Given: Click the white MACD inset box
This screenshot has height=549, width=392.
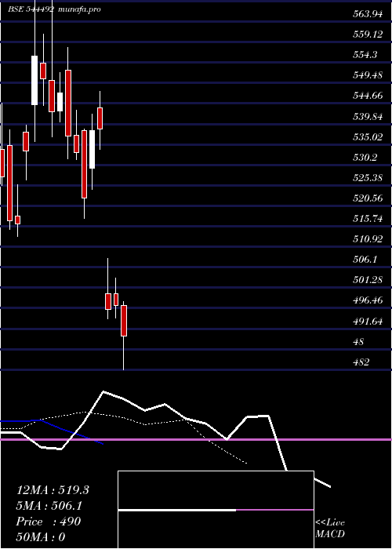Looking at the screenshot, I should point(216,510).
